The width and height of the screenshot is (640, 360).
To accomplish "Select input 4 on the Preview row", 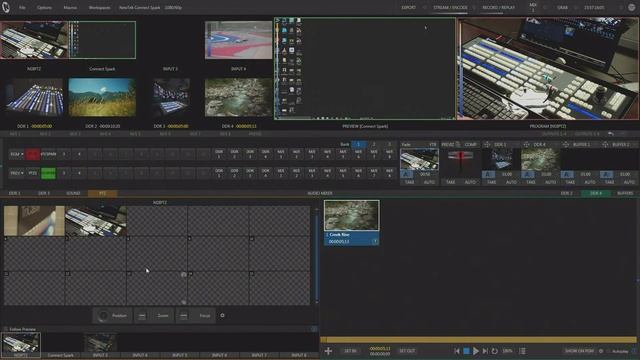I will [x=79, y=173].
